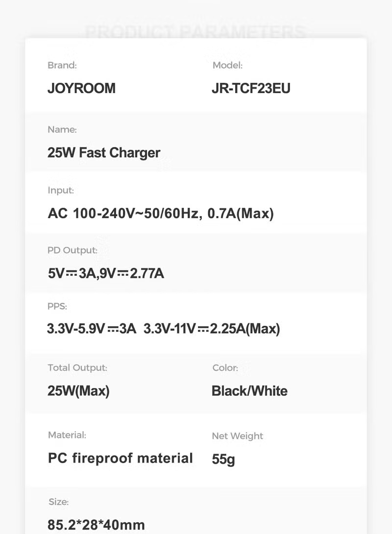Click the faded PRODUCT PARAMETERS heading
The width and height of the screenshot is (392, 534).
point(196,32)
